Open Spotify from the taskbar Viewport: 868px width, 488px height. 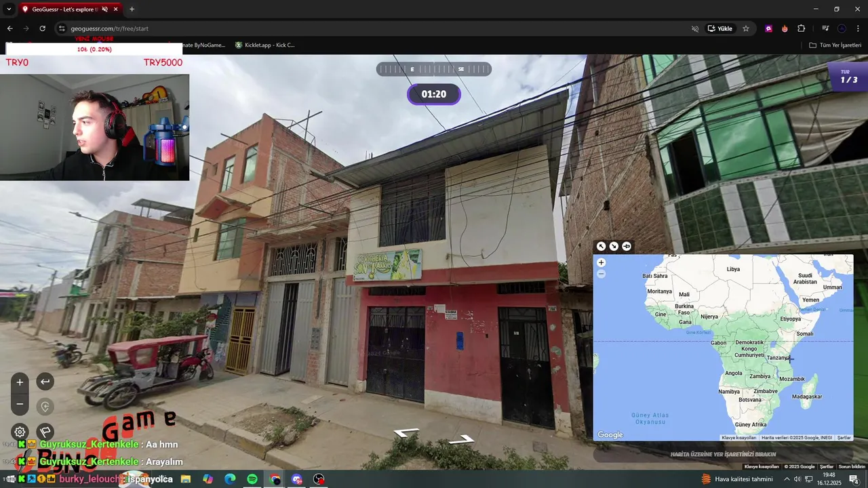click(x=252, y=479)
